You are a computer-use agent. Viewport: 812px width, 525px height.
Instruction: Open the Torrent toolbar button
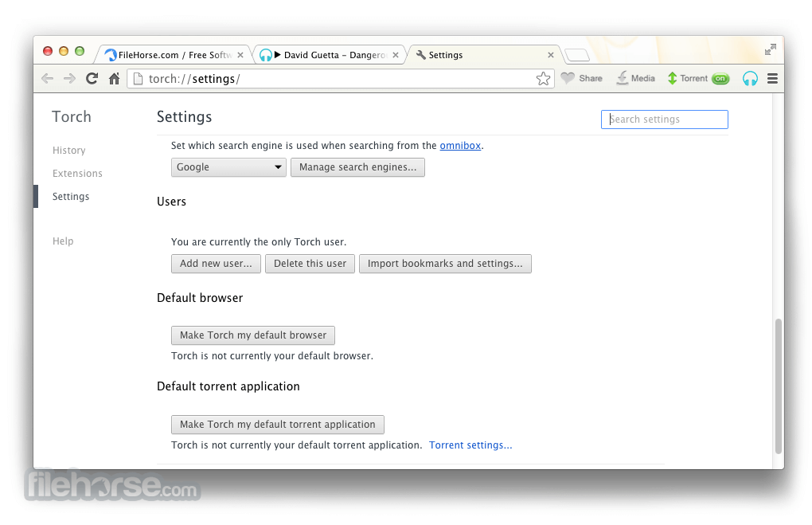click(687, 78)
